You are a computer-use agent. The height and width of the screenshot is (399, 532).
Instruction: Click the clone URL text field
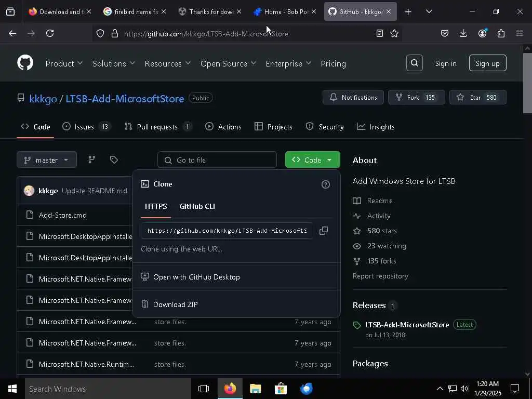(227, 231)
